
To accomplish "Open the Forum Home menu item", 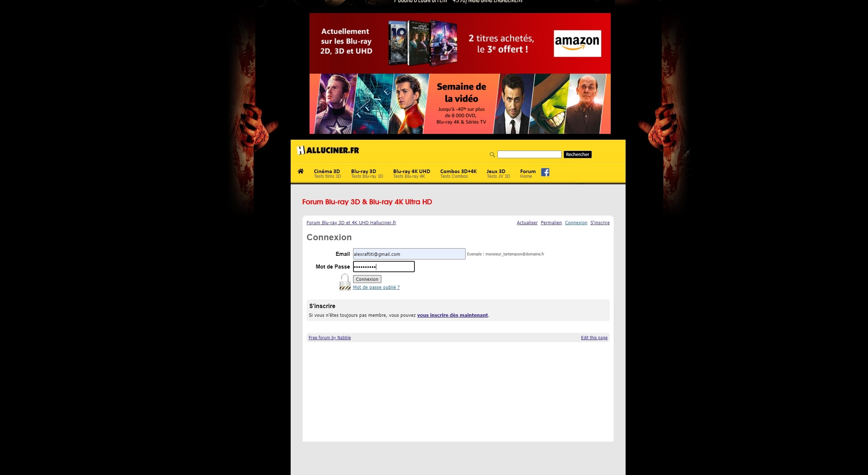I will 527,173.
